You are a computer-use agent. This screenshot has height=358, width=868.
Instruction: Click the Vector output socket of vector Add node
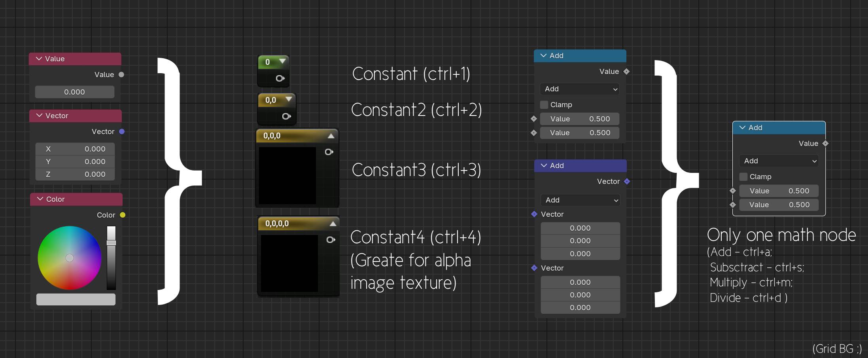[627, 182]
